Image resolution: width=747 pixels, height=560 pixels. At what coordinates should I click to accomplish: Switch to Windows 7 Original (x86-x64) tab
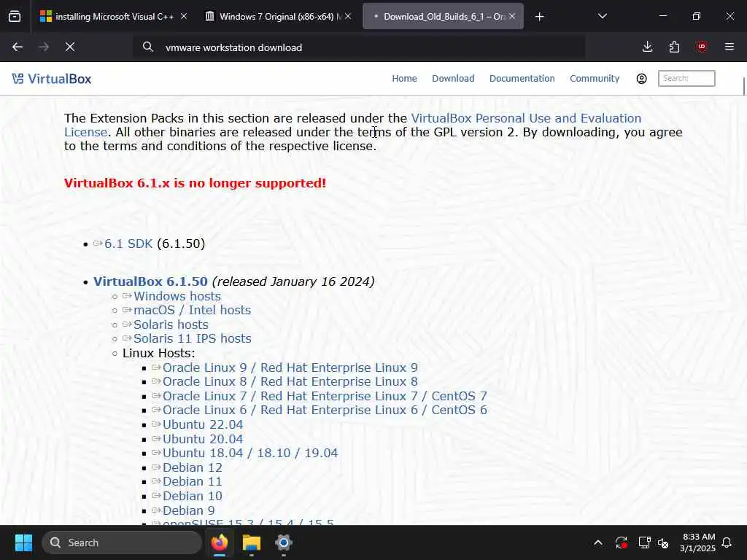(278, 17)
